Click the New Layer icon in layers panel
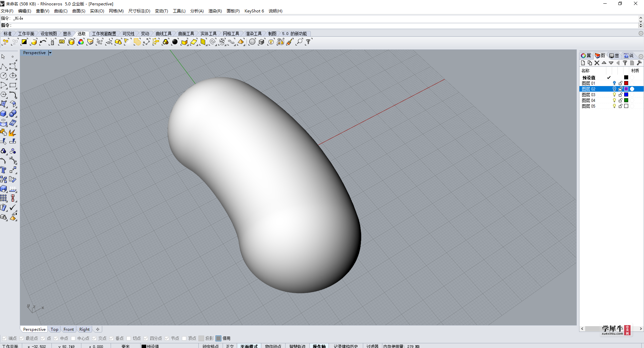Viewport: 644px width, 348px height. click(583, 63)
